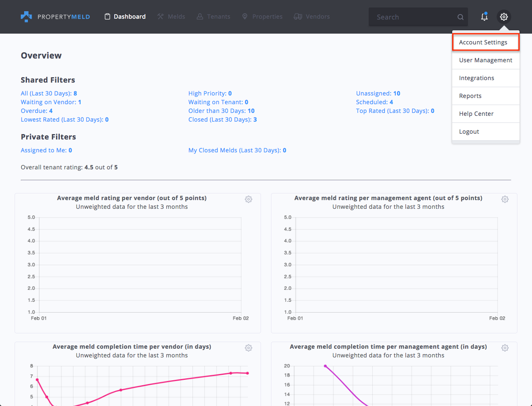The height and width of the screenshot is (406, 532).
Task: Open Top Rated (Last 30 Days) filter
Action: [x=395, y=111]
